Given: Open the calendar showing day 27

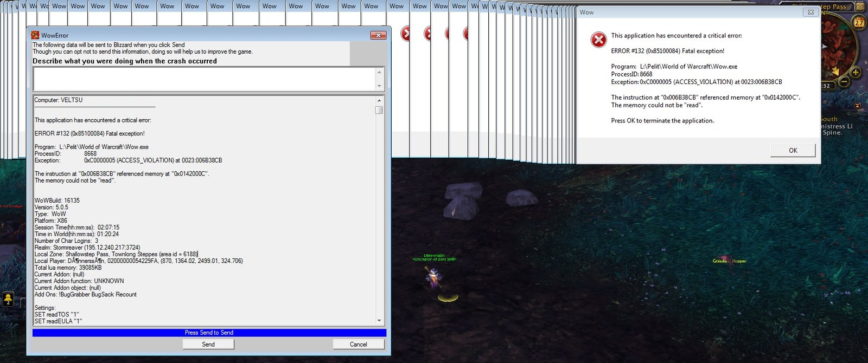Looking at the screenshot, I should (x=859, y=22).
